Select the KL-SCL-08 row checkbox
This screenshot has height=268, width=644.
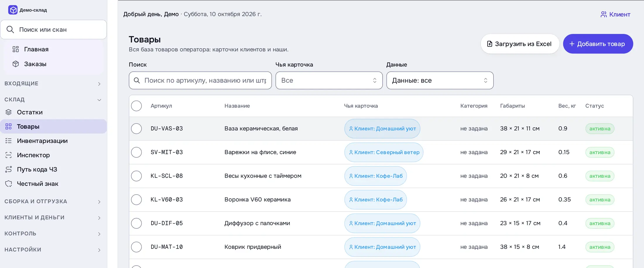tap(136, 176)
